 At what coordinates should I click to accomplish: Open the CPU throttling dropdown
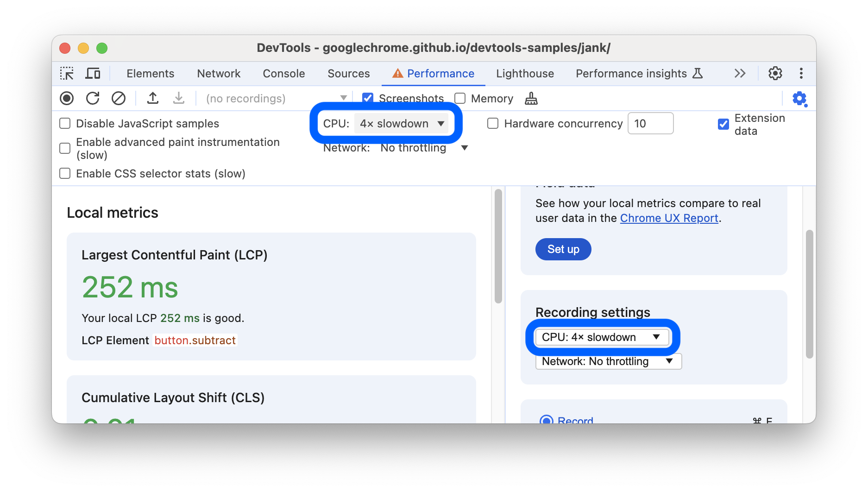(x=401, y=123)
